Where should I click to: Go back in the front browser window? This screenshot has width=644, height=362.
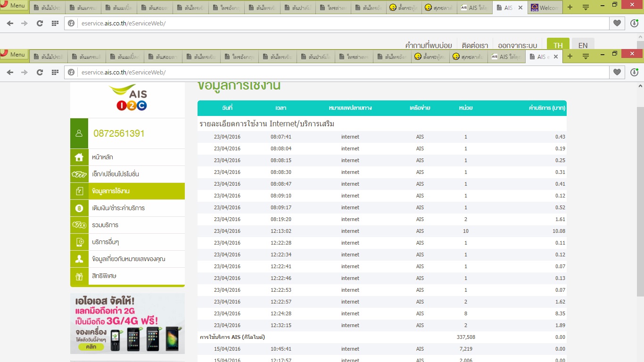10,72
